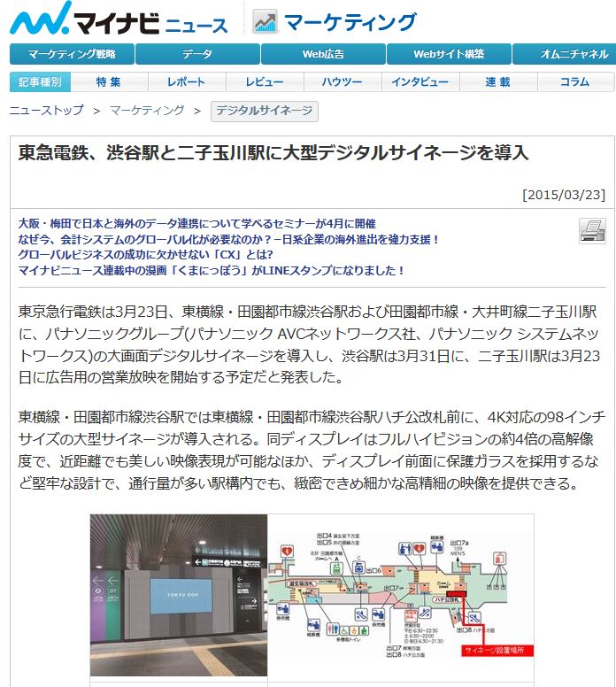Open the マーケティング section title

(350, 22)
